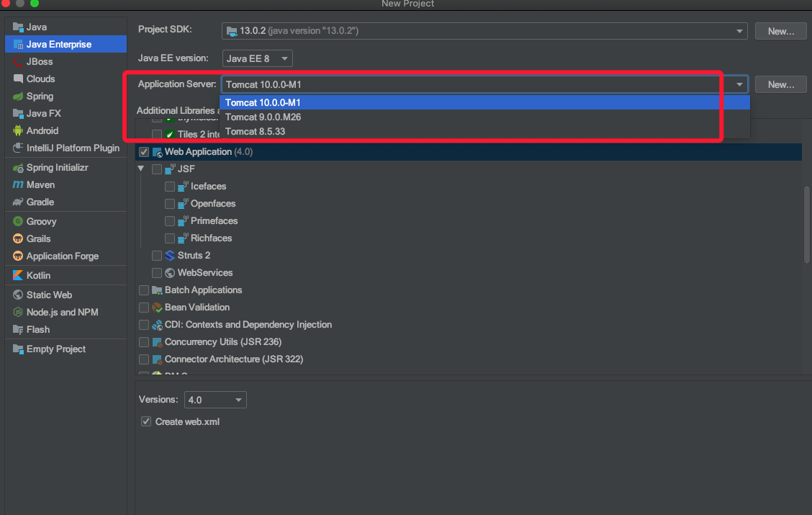The width and height of the screenshot is (812, 515).
Task: Click the Batch Applications folder icon
Action: tap(157, 291)
